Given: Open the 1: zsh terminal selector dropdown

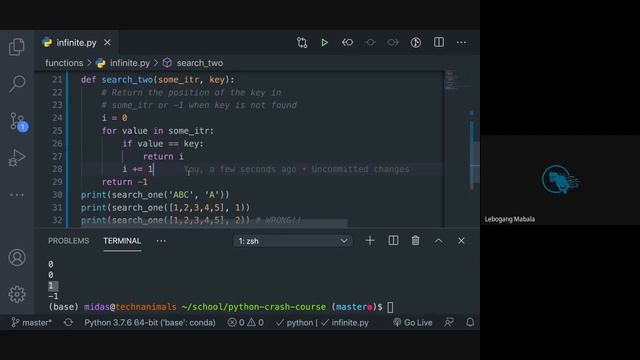Looking at the screenshot, I should pos(293,241).
